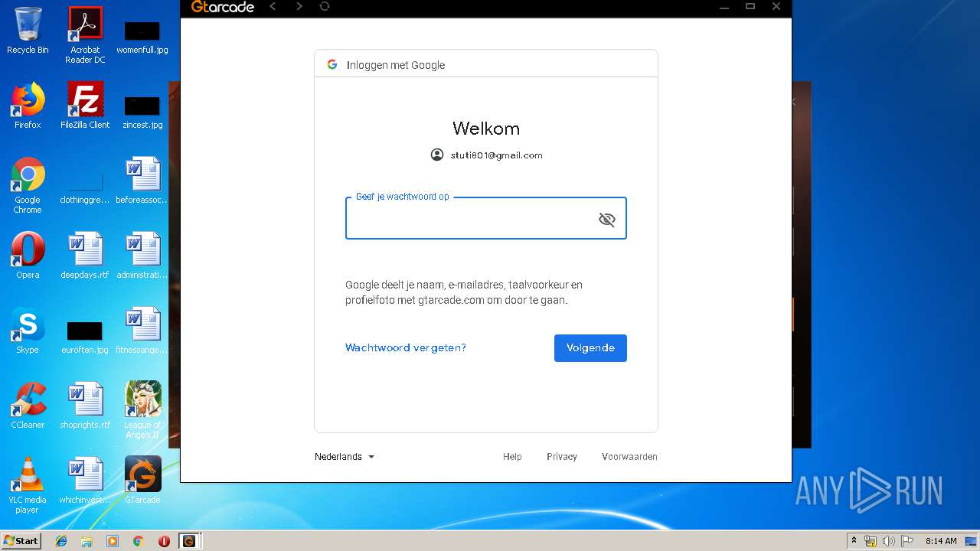The image size is (980, 551).
Task: Open the Windows Start menu
Action: click(21, 541)
